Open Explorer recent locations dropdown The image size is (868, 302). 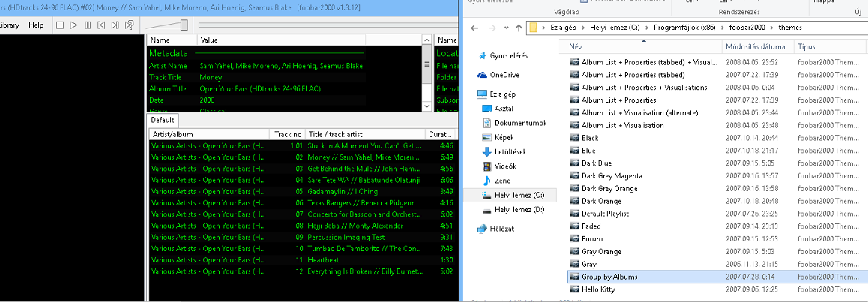tap(505, 28)
